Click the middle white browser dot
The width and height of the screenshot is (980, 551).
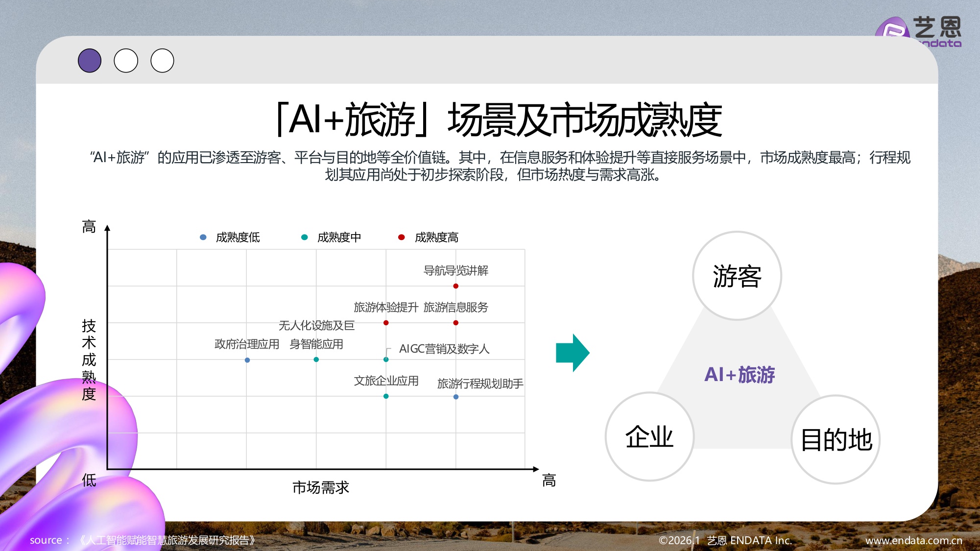click(x=126, y=60)
